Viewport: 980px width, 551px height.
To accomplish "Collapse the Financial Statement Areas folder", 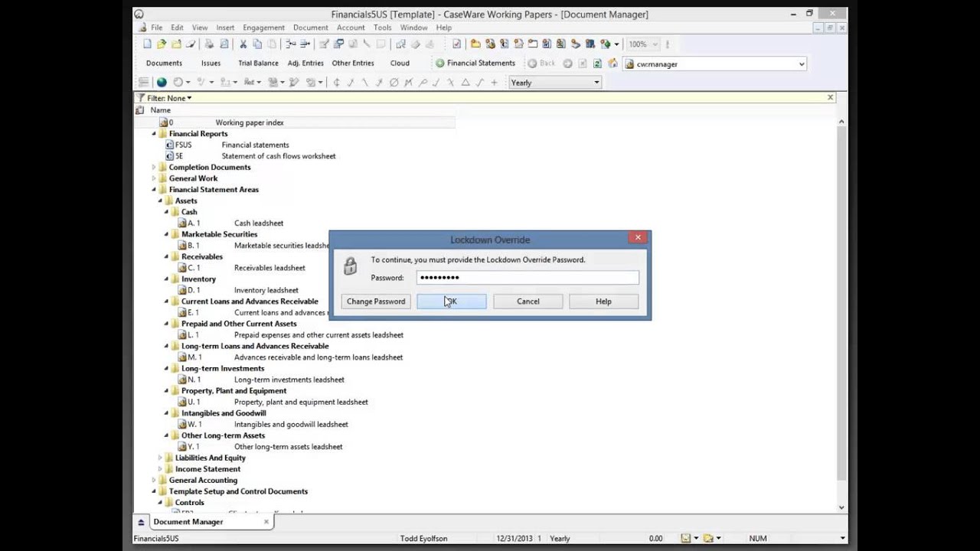I will coord(154,190).
